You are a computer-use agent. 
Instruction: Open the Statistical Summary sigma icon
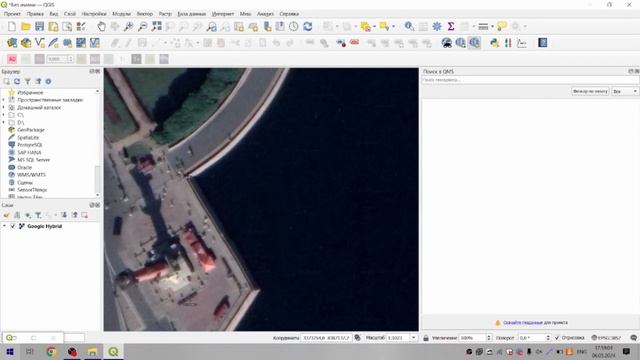tap(451, 27)
